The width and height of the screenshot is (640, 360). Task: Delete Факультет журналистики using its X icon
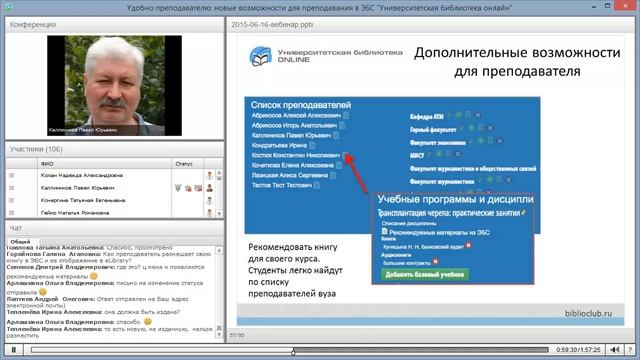pos(509,180)
